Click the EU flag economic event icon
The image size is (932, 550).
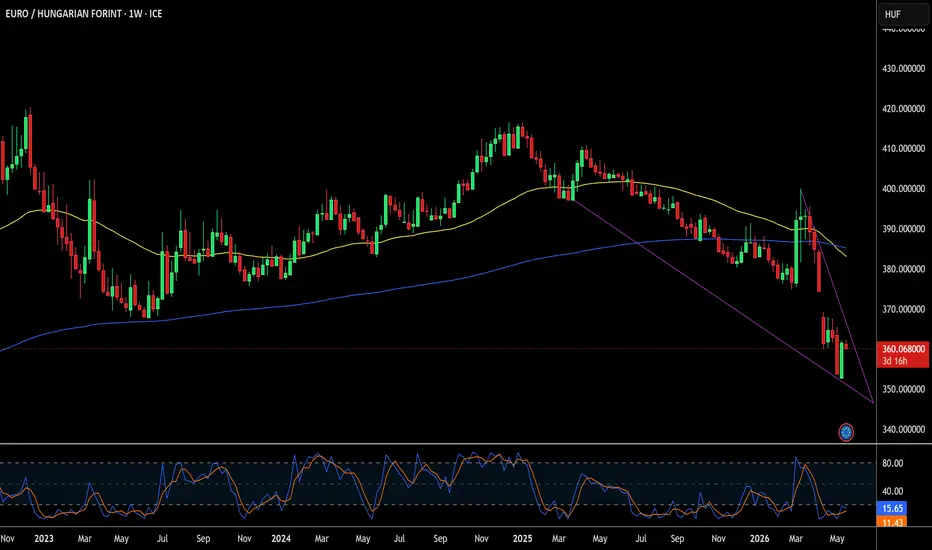coord(846,432)
